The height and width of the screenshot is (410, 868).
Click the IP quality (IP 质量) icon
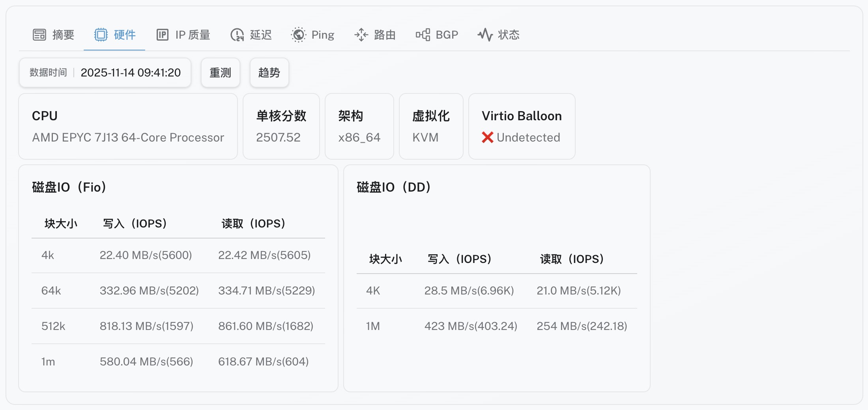click(163, 35)
